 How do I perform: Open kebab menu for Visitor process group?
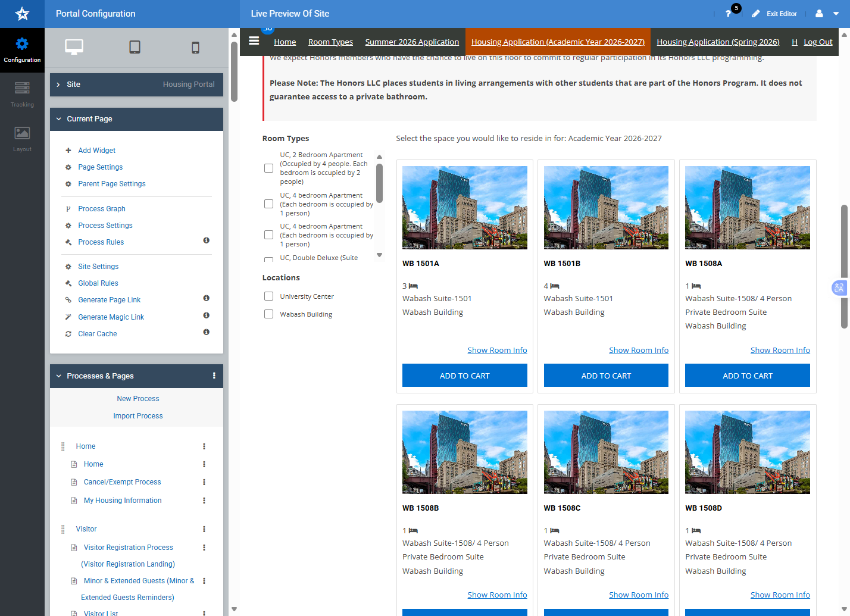[x=204, y=529]
